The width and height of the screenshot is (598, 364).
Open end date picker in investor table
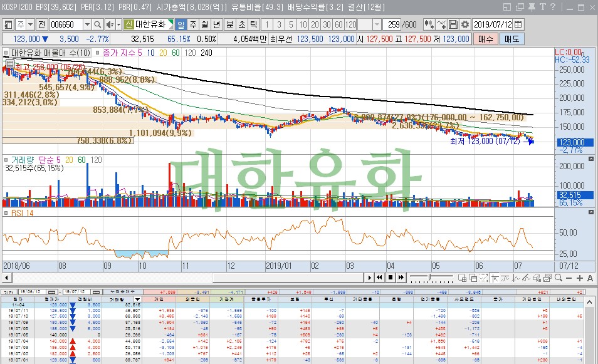(x=96, y=292)
